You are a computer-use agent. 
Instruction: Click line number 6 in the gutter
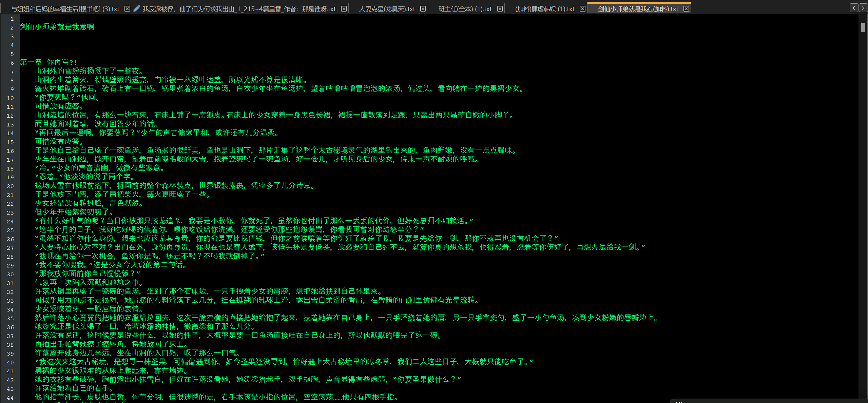12,63
